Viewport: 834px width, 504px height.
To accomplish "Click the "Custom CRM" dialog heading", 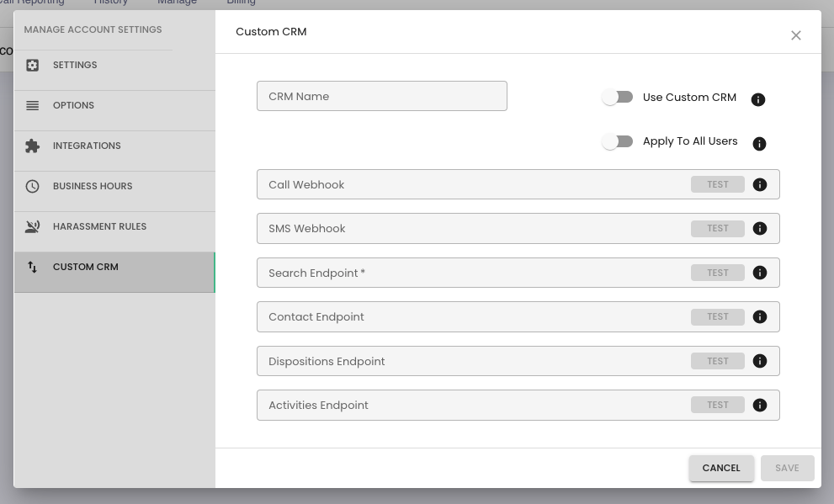I will pyautogui.click(x=271, y=32).
